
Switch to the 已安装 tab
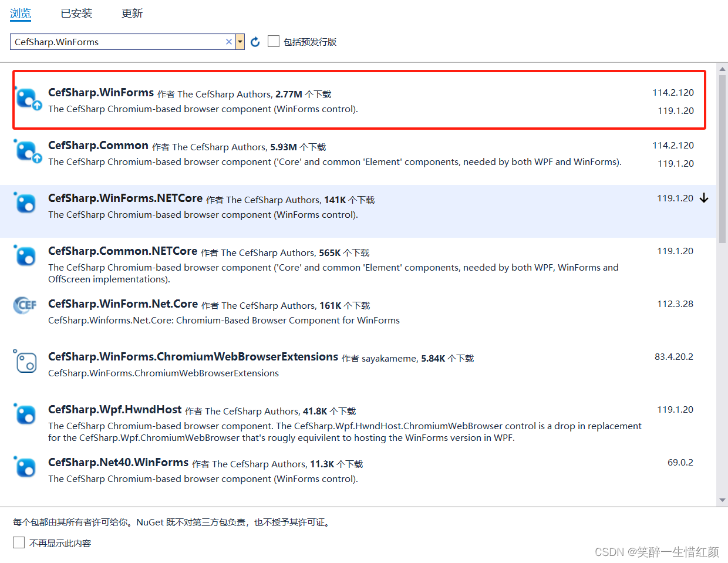coord(76,13)
